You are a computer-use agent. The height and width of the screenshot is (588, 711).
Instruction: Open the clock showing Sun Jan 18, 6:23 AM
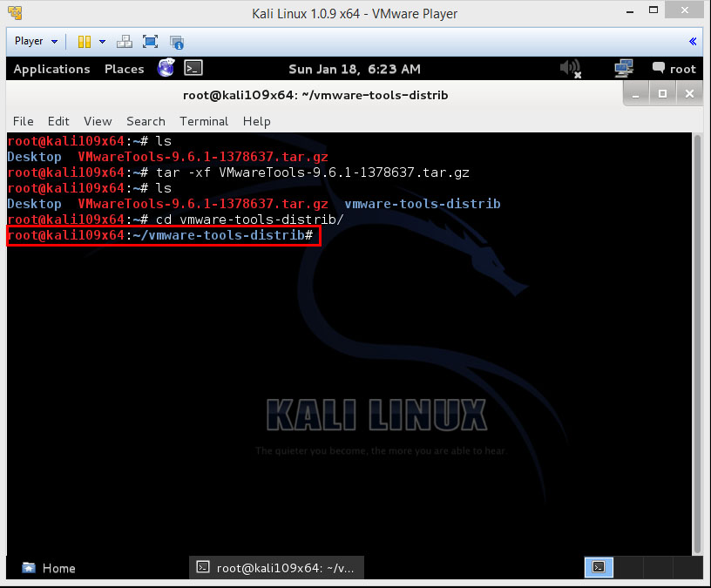click(355, 69)
